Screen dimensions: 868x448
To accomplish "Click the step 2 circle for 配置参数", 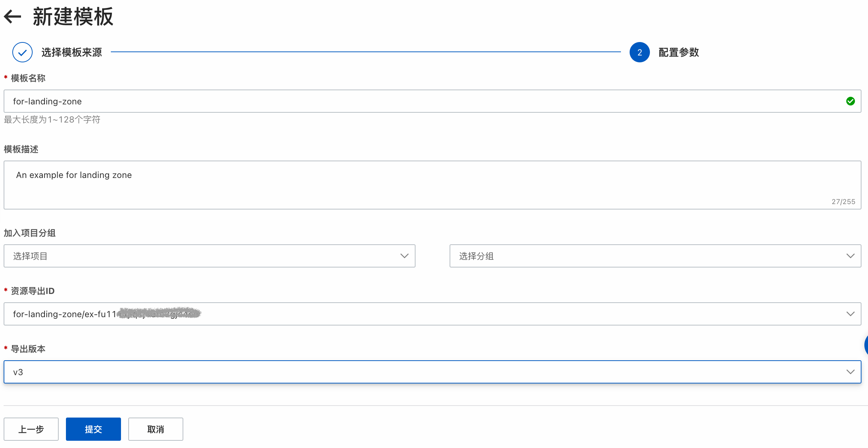I will 639,52.
